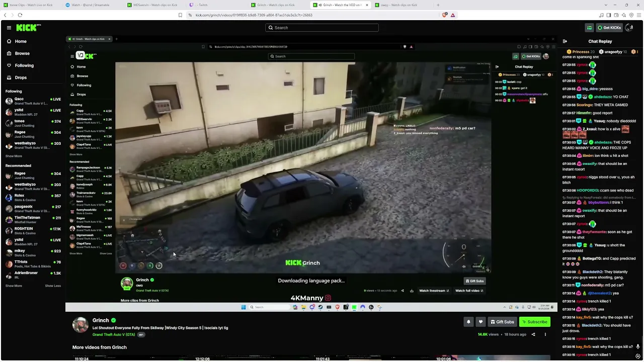Click username big_ddre in chat
The image size is (644, 362).
pos(591,89)
